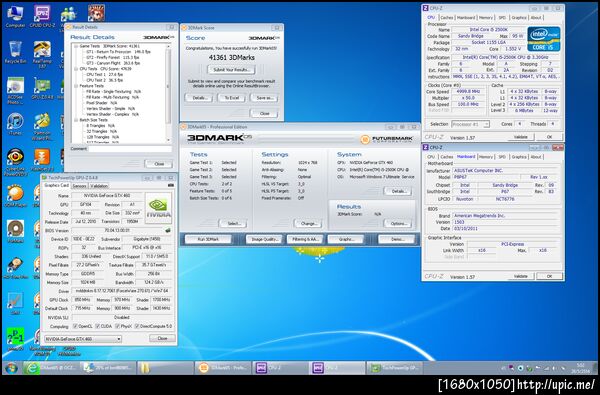Image resolution: width=600 pixels, height=395 pixels.
Task: Collapse the Feature Tests tree node
Action: 76,86
